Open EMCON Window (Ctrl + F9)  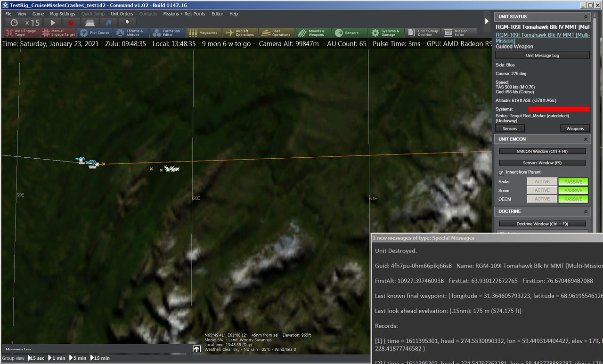(542, 151)
